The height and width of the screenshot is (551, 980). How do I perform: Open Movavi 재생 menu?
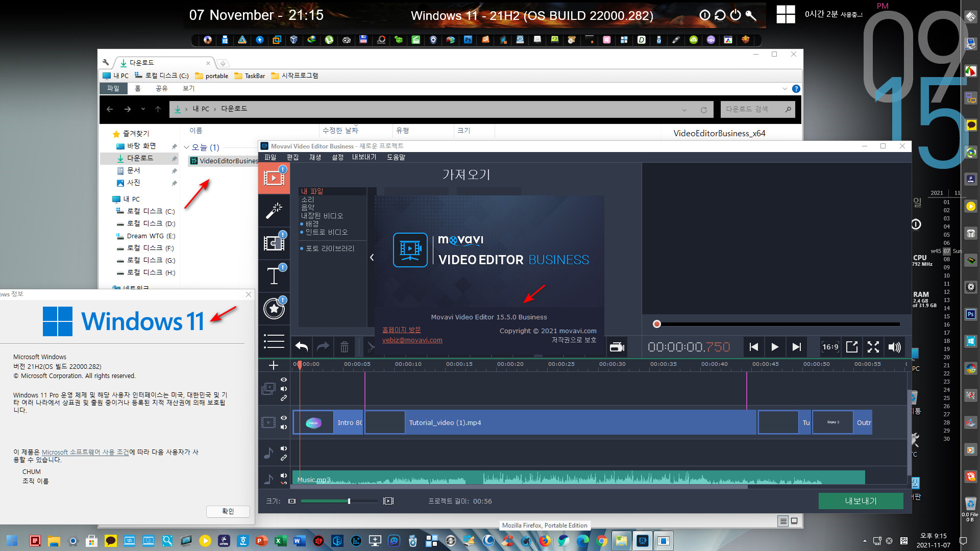(x=315, y=157)
